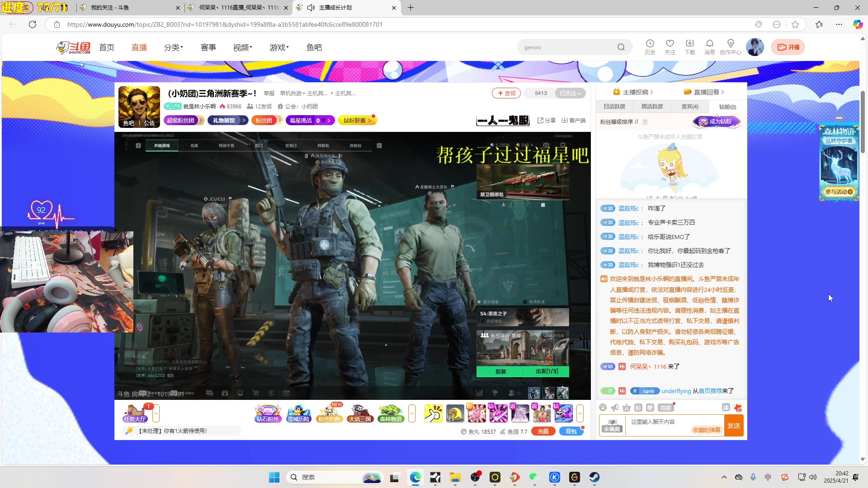This screenshot has width=868, height=488.
Task: Toggle 粉丝等级排序 sort order
Action: 619,122
